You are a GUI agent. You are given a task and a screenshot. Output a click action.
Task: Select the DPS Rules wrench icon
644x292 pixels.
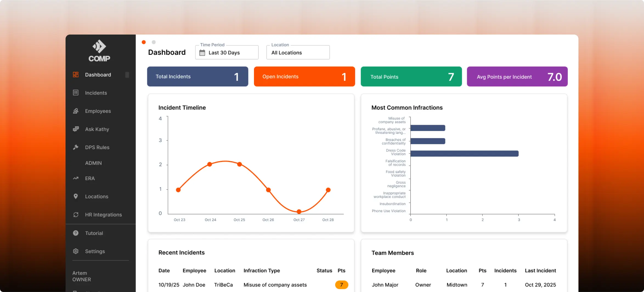[x=76, y=147]
